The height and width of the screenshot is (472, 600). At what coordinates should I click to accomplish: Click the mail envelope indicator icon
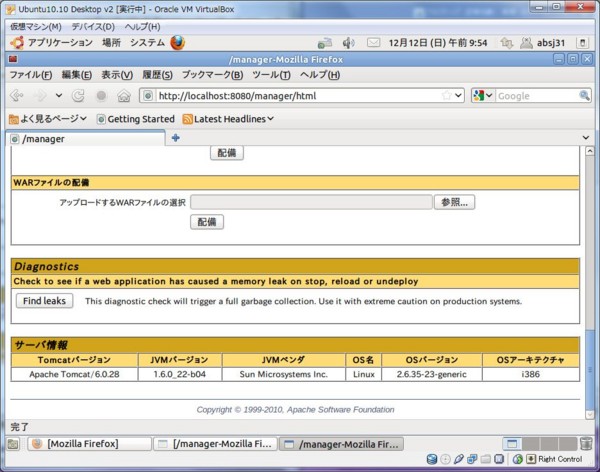(373, 42)
